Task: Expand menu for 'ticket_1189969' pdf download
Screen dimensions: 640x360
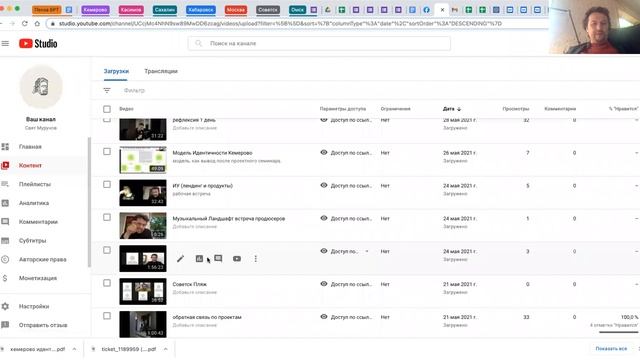Action: click(x=166, y=349)
